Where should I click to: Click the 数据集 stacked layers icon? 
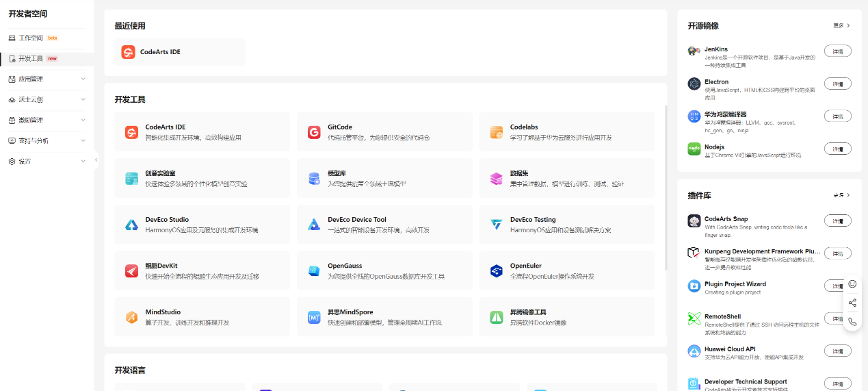click(x=497, y=178)
